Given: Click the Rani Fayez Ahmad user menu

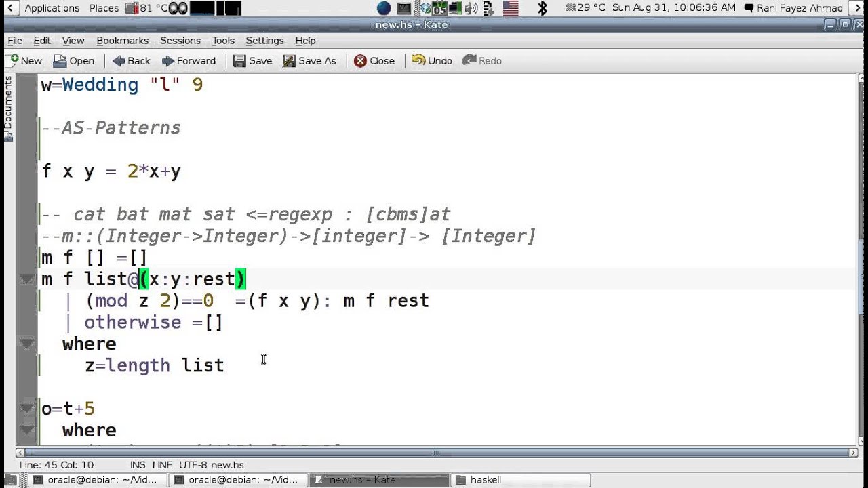Looking at the screenshot, I should (794, 8).
